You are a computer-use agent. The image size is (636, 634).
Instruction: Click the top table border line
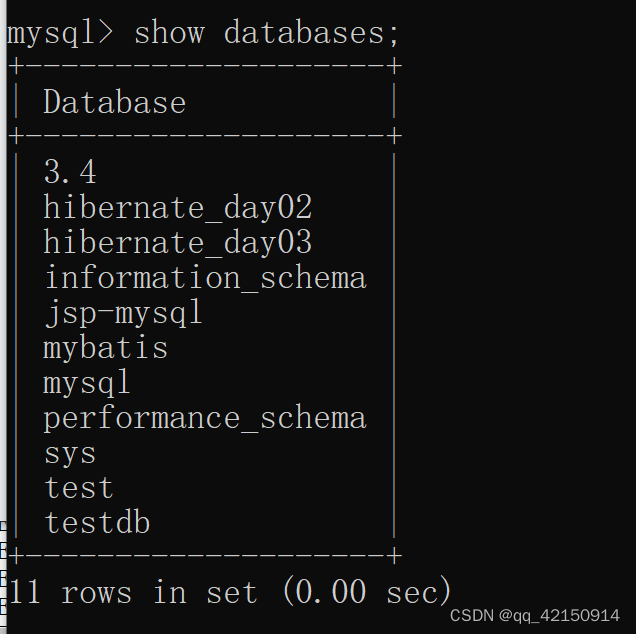(x=205, y=66)
